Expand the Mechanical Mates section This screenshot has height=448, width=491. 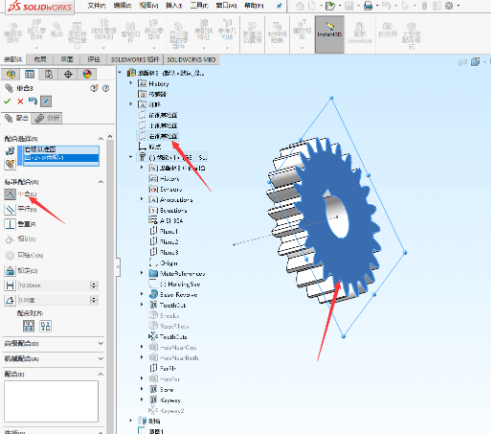click(x=100, y=359)
